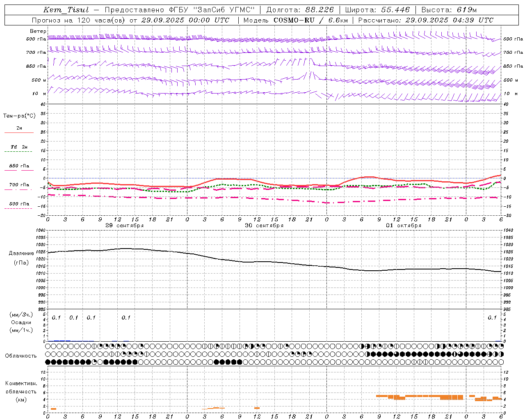Click the 'Осадки' precipitation label
Viewport: 525px width, 420px height.
[x=21, y=322]
